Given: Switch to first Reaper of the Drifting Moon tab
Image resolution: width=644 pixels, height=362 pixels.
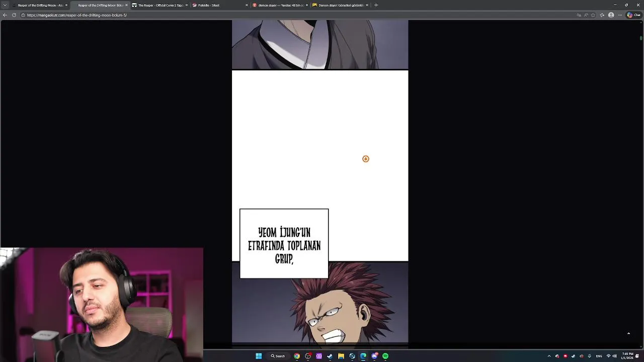Looking at the screenshot, I should [x=39, y=5].
